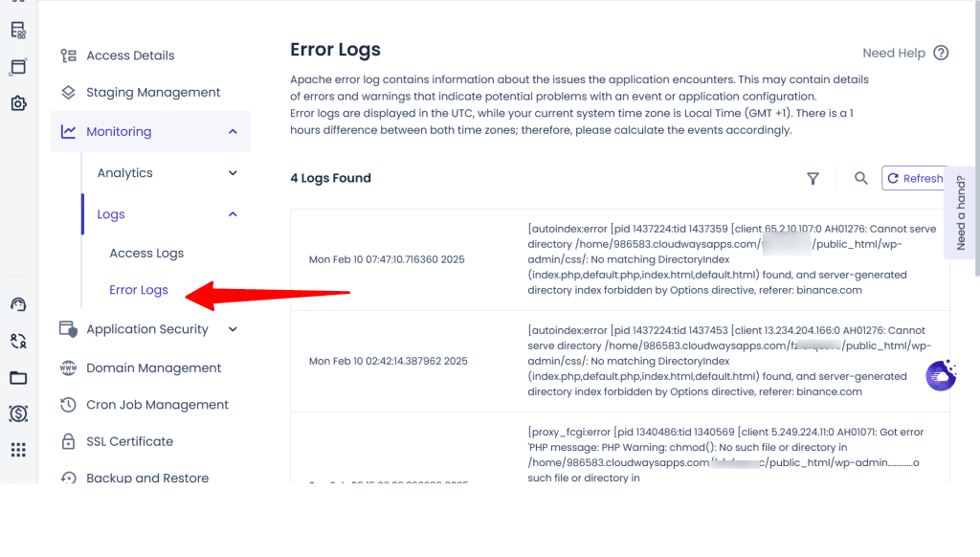
Task: Refresh the error logs list
Action: point(915,178)
